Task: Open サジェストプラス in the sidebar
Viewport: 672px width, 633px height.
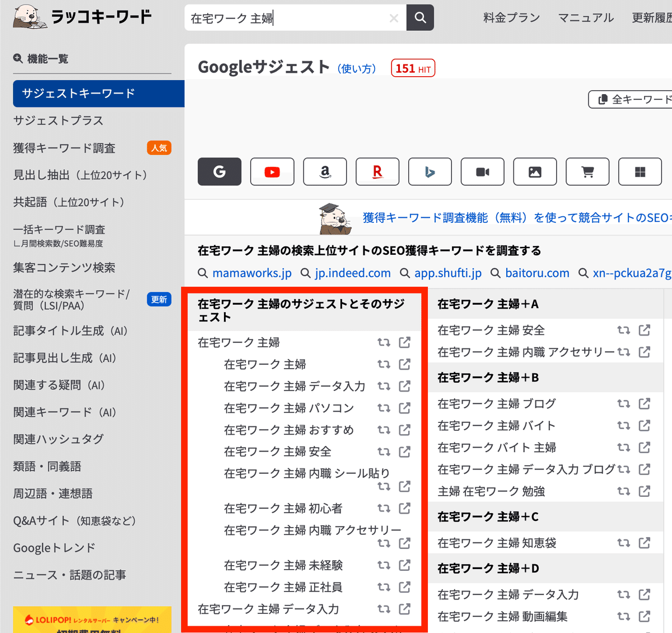Action: 58,120
